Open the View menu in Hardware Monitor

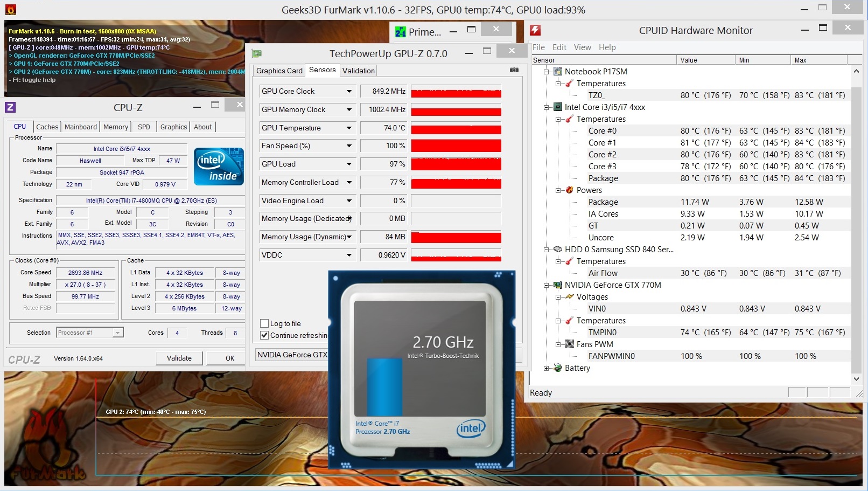(x=582, y=47)
